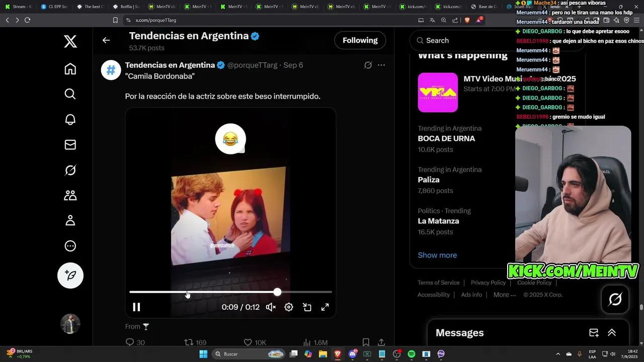Switch to the BotRix browser tab
The image size is (644, 362).
tap(126, 7)
